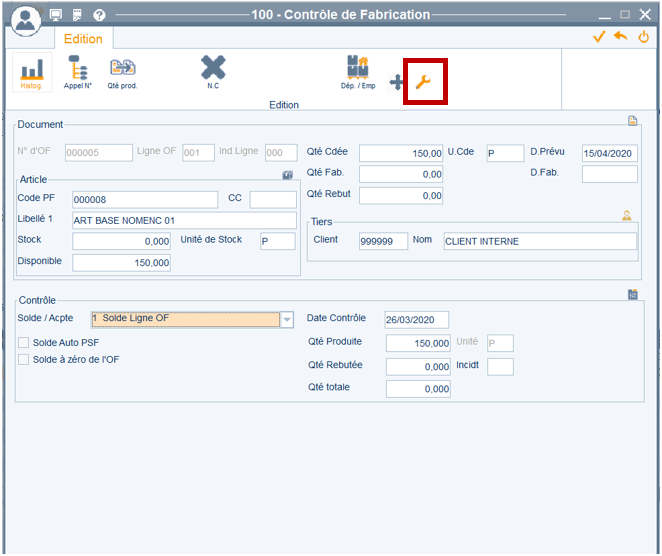This screenshot has height=556, width=662.
Task: Open the Tiers person icon
Action: click(x=627, y=216)
